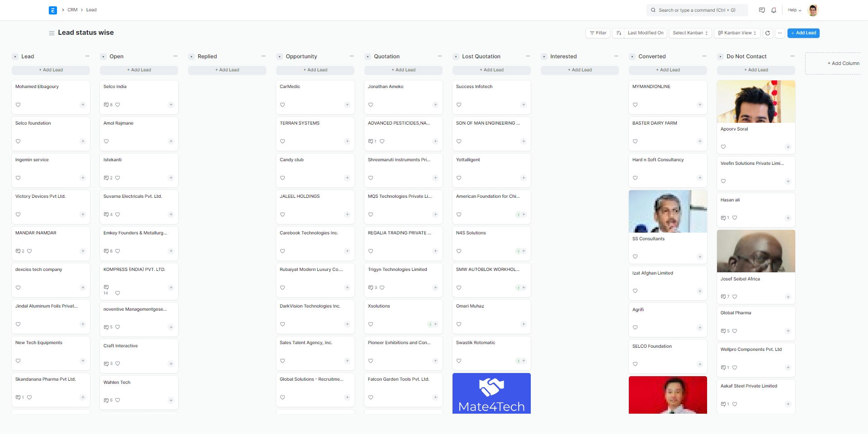Image resolution: width=868 pixels, height=434 pixels.
Task: Open comments on MANDAR INAMDAR card
Action: click(20, 251)
